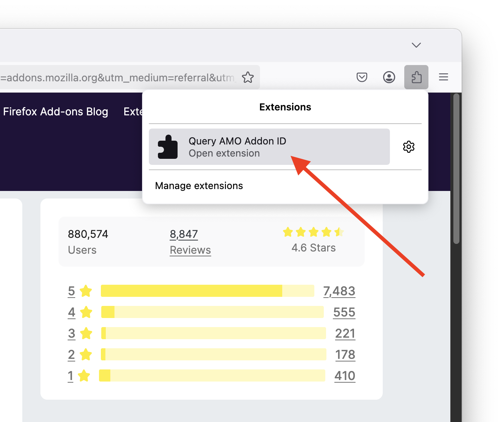Bookmark this page with the star icon
This screenshot has width=504, height=422.
pyautogui.click(x=248, y=78)
